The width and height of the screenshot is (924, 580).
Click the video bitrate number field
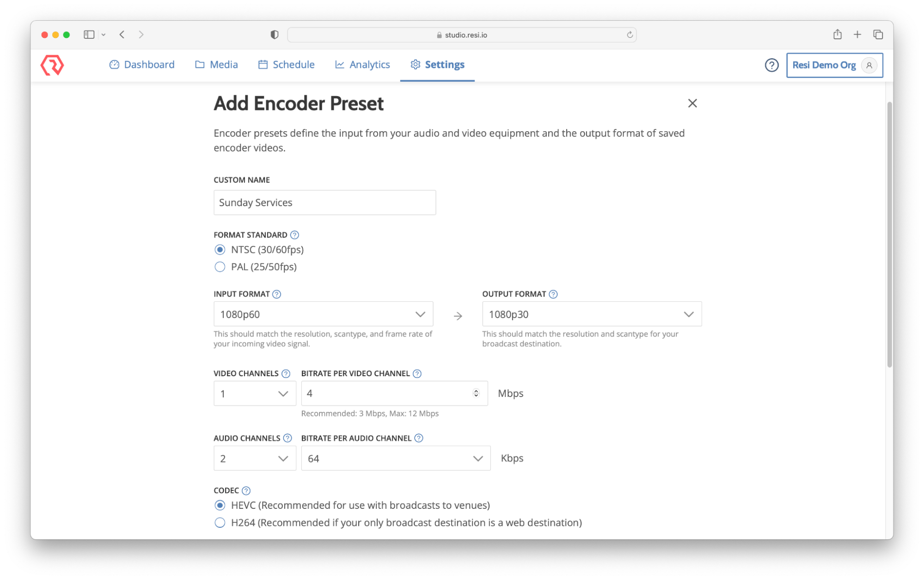coord(394,393)
